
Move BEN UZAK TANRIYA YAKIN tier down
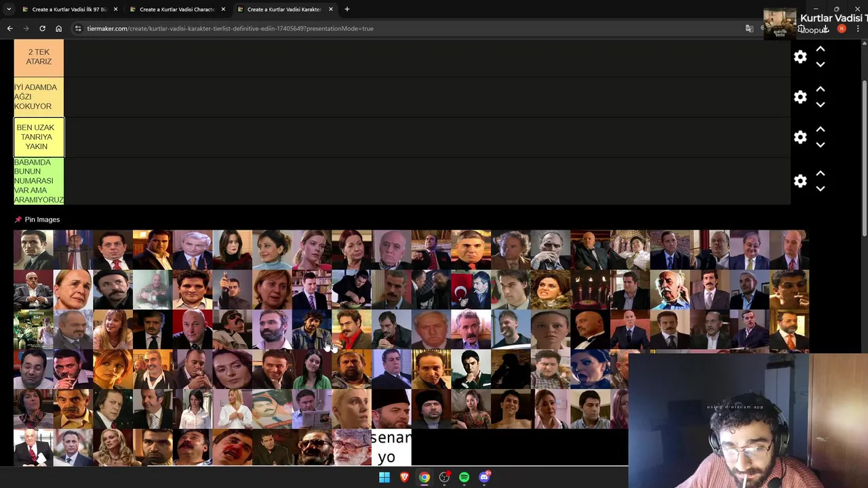[821, 144]
